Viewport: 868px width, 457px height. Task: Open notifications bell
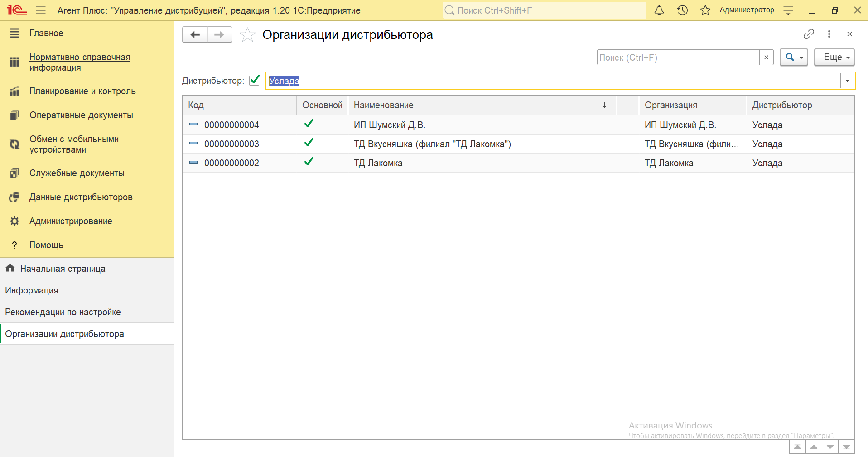pyautogui.click(x=659, y=10)
